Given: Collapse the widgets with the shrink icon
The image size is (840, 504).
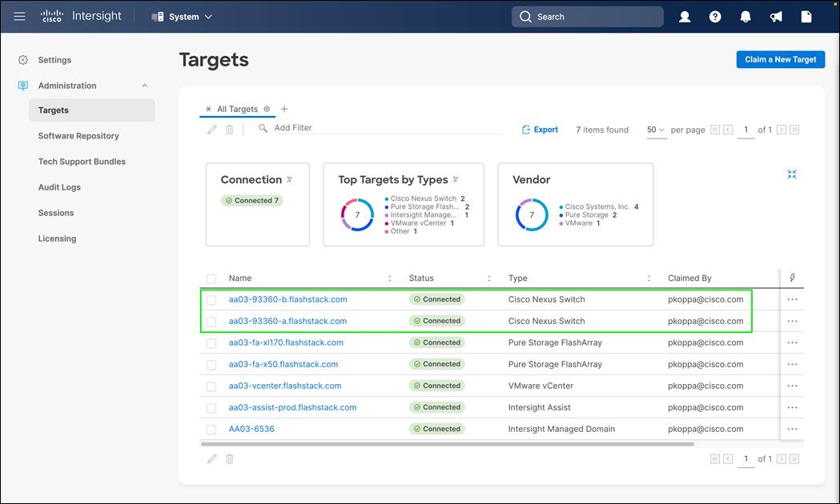Looking at the screenshot, I should tap(792, 174).
